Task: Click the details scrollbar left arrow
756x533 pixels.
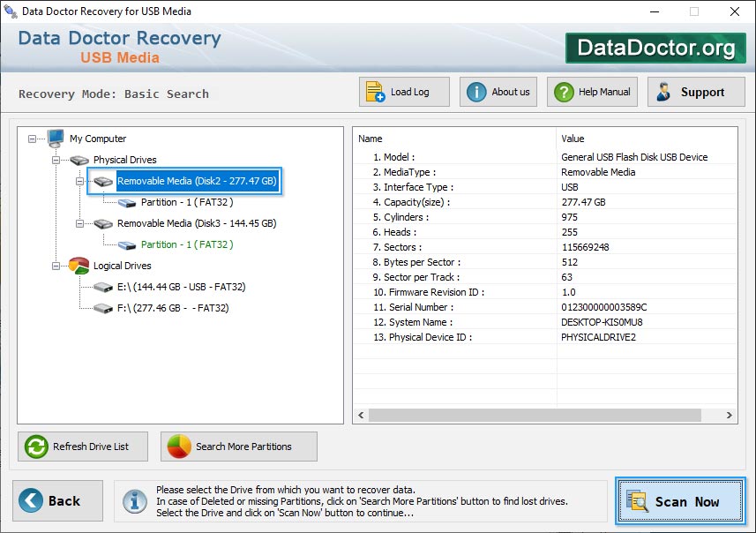Action: tap(361, 415)
